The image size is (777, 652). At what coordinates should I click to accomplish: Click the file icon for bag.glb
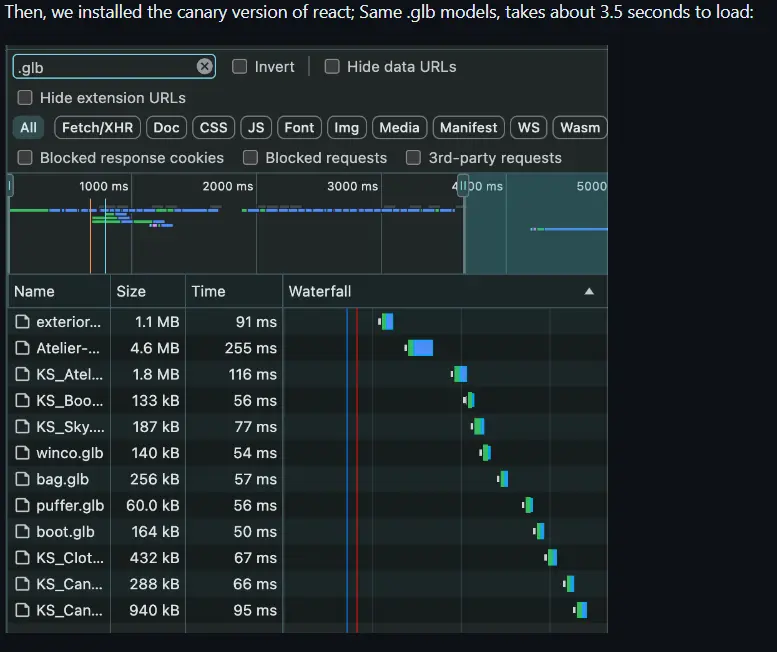(22, 479)
